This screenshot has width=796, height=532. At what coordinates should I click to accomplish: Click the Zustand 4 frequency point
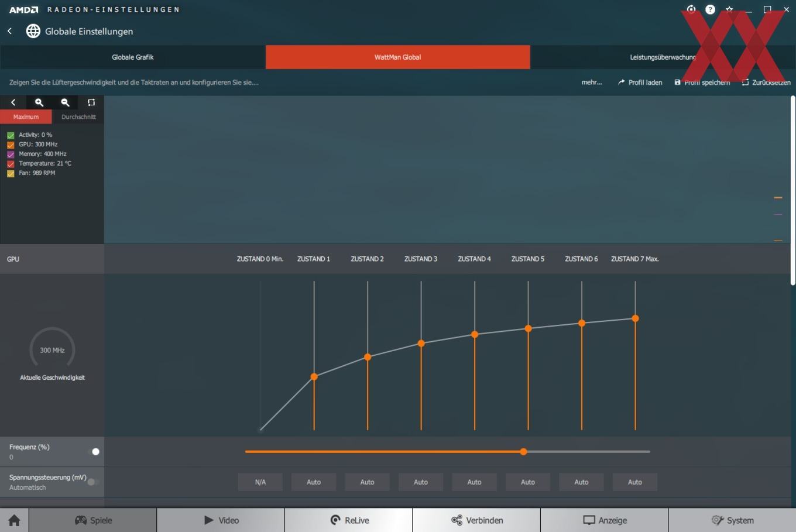(475, 335)
